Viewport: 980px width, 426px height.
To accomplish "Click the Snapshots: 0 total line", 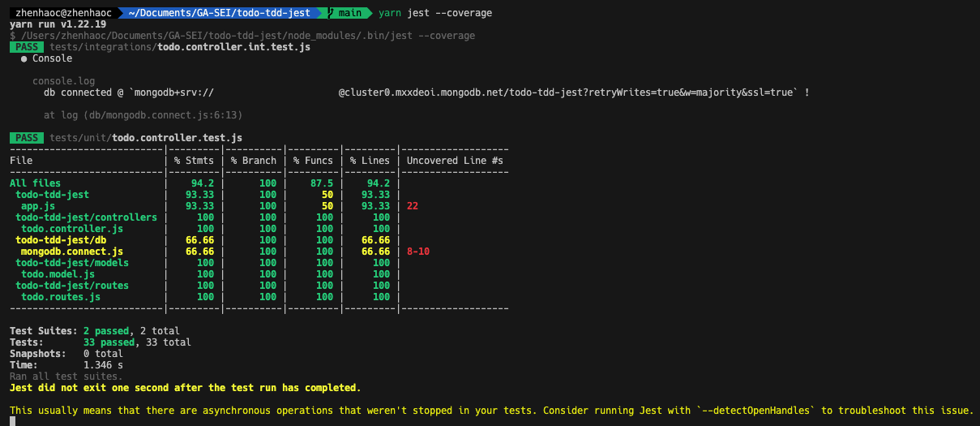I will coord(66,354).
